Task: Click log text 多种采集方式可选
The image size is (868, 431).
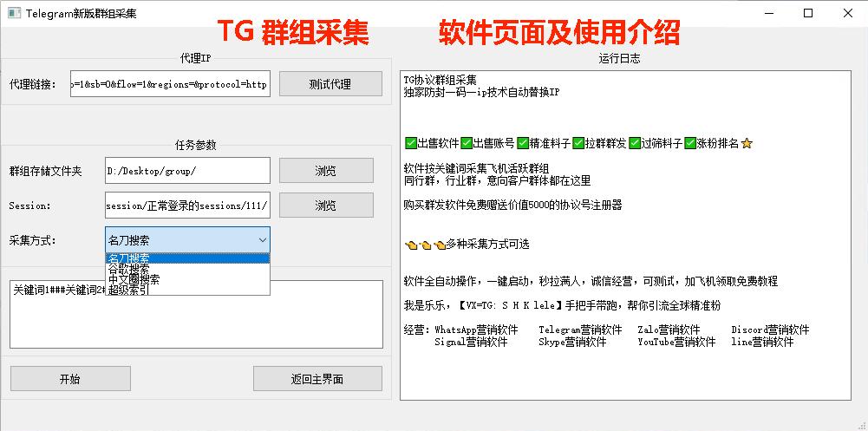Action: coord(487,244)
